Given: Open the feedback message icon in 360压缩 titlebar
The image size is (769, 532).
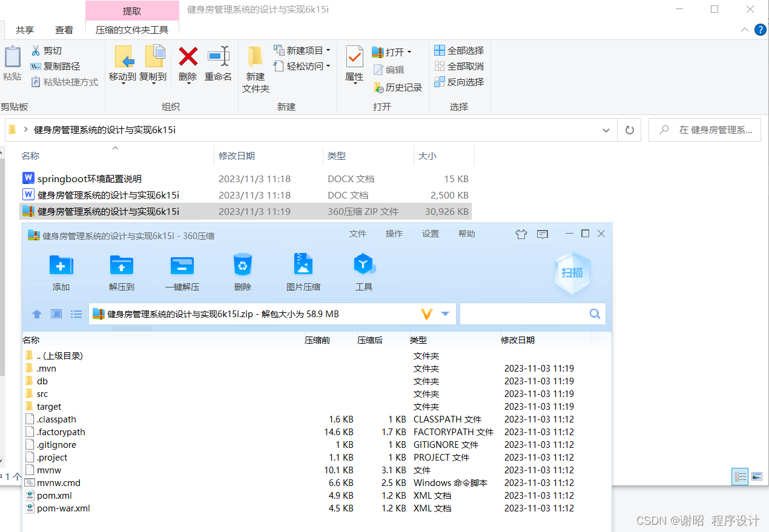Looking at the screenshot, I should point(543,234).
